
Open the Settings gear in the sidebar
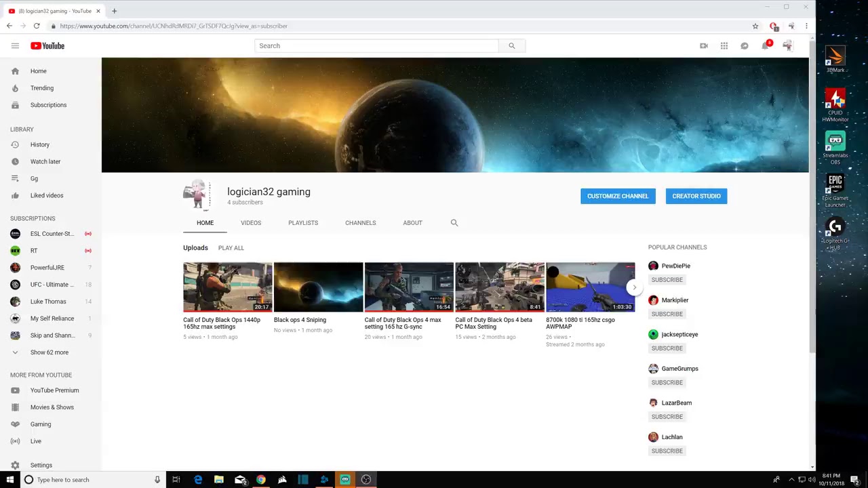[x=15, y=465]
